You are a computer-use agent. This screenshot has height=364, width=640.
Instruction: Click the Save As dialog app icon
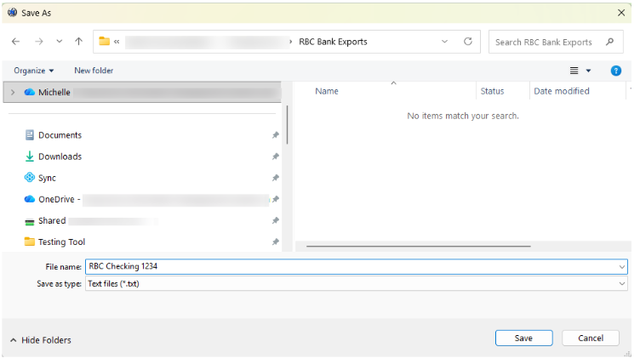(x=13, y=13)
